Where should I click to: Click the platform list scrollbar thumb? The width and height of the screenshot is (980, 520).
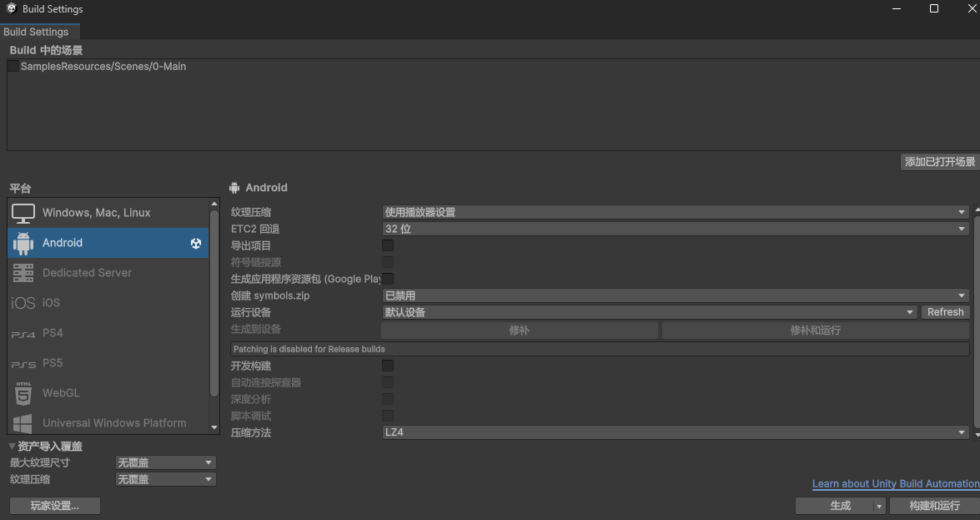(214, 304)
